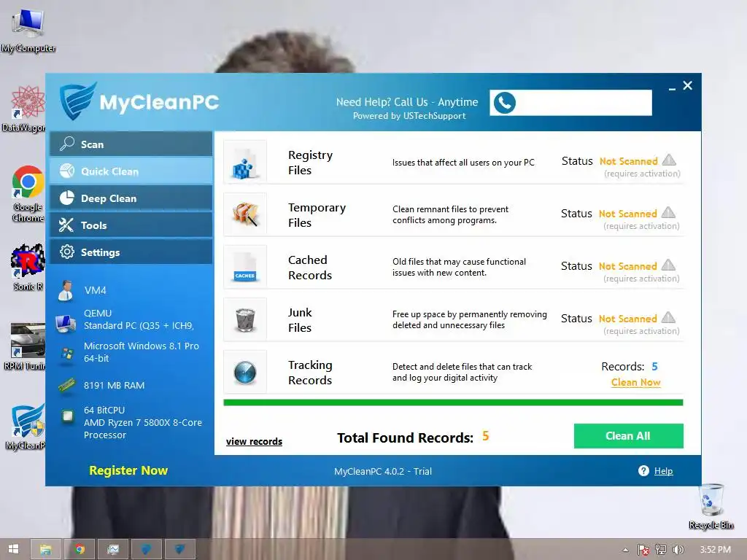Image resolution: width=747 pixels, height=560 pixels.
Task: Go to Tools in the sidebar
Action: (131, 225)
